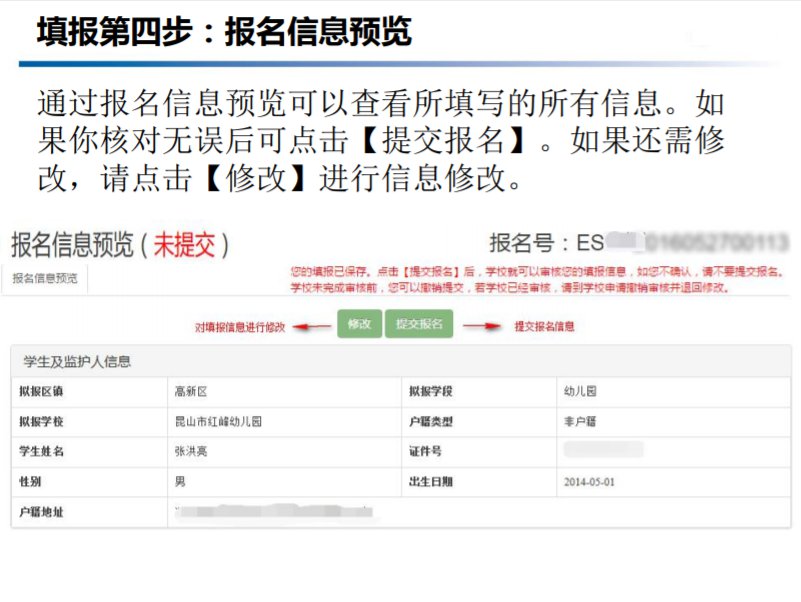The width and height of the screenshot is (801, 602).
Task: Click the 拟报学校 label
Action: click(41, 422)
